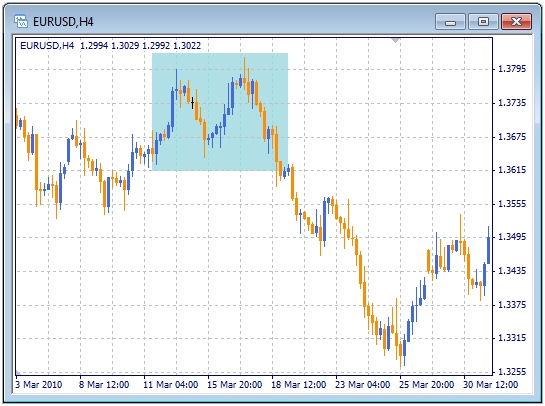Screen dimensions: 545x406
Task: Click the EURUSD,H4 window title text
Action: [63, 22]
